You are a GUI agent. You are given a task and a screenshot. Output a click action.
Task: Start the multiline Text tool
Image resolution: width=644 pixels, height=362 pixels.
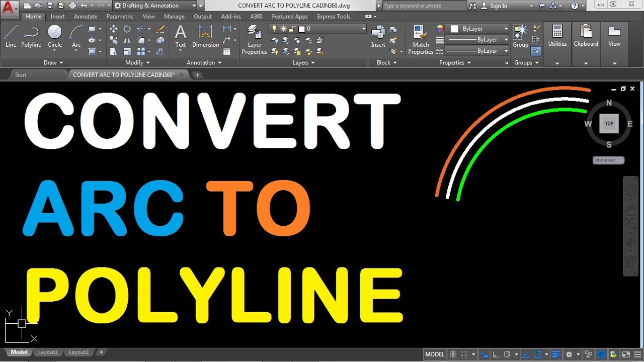point(180,37)
